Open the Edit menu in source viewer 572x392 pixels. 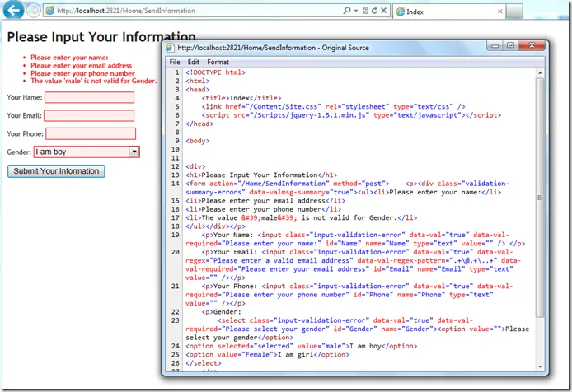194,62
